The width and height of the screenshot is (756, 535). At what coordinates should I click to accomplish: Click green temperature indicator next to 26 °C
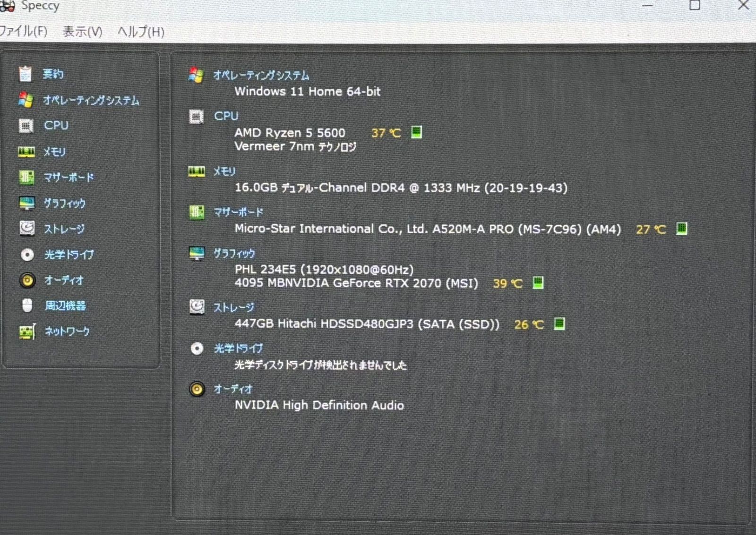[x=559, y=323]
